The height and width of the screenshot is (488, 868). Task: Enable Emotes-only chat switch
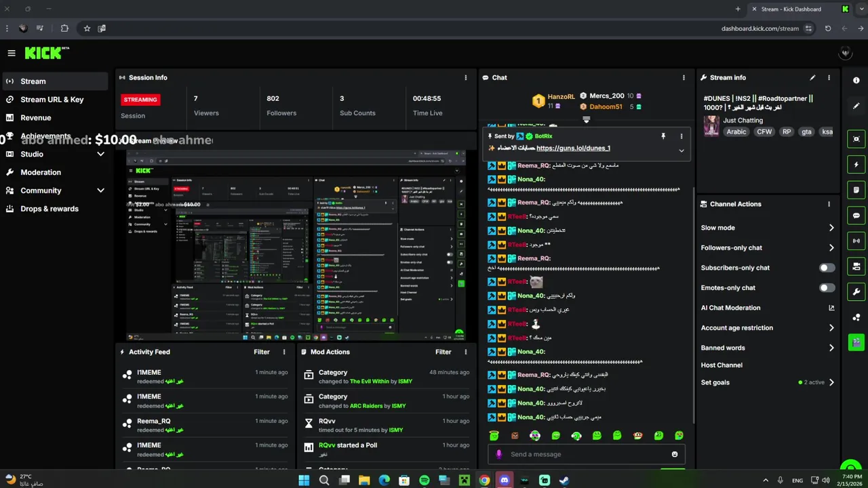[x=827, y=288]
